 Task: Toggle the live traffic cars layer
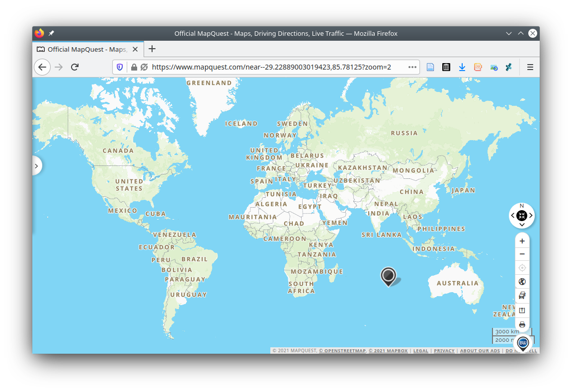click(x=522, y=296)
